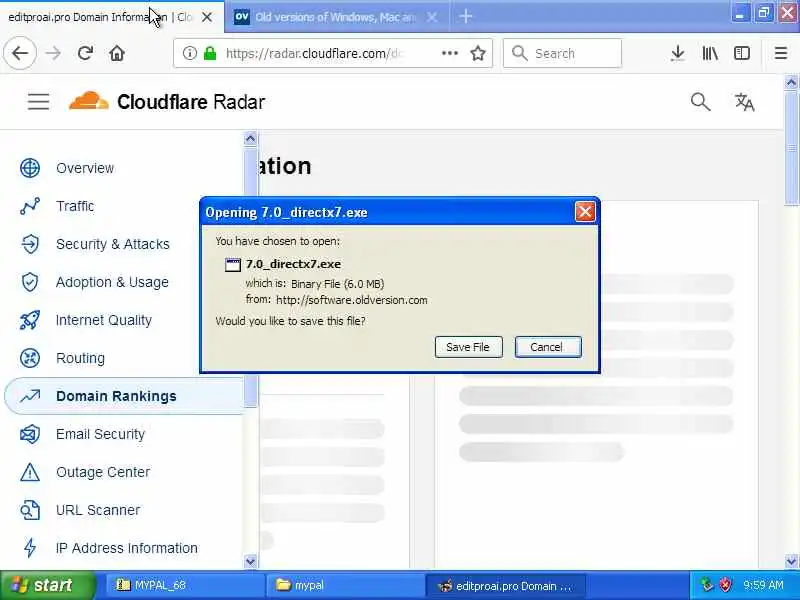Click the sidebar scrollbar down arrow

250,561
